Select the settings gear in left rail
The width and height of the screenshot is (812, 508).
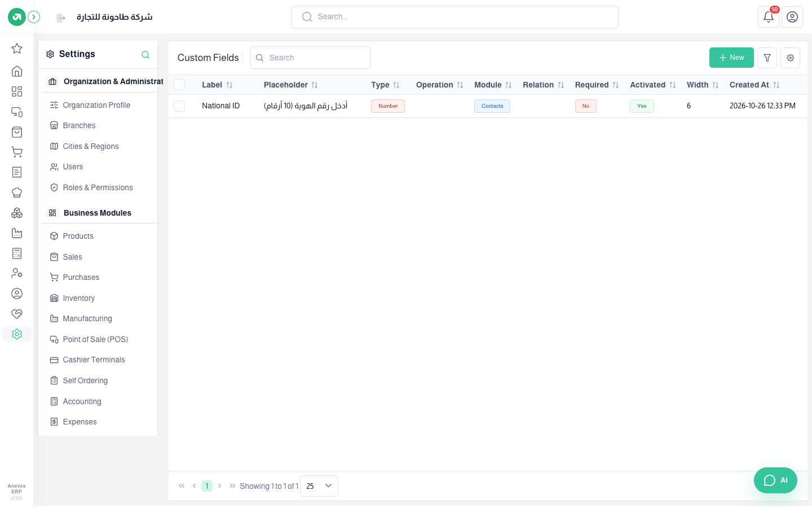pos(17,334)
